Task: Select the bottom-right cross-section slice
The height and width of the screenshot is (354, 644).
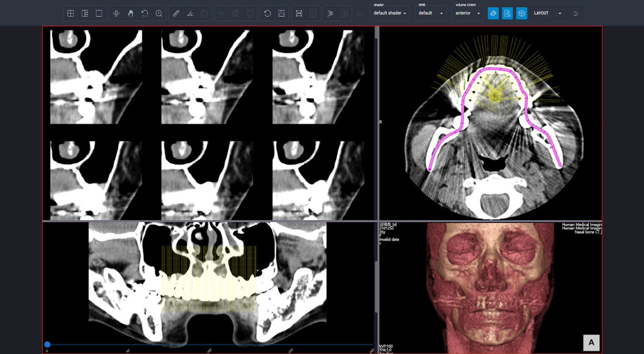Action: [x=318, y=180]
